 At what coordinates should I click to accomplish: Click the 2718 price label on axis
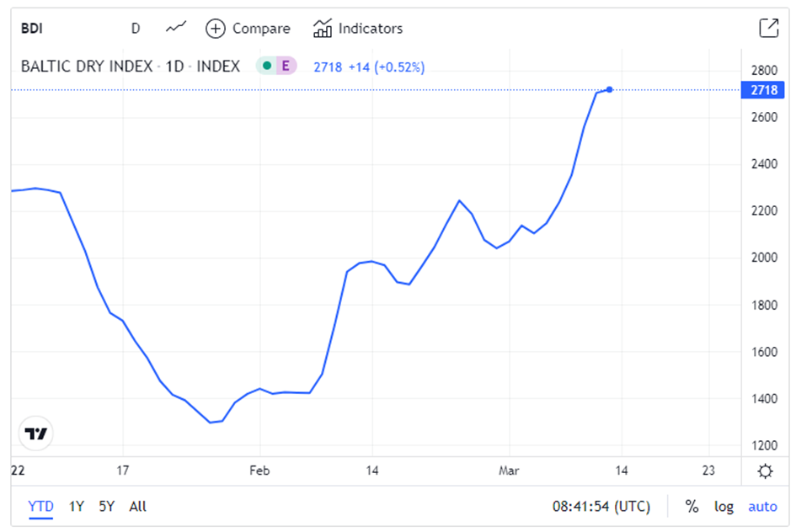click(763, 90)
